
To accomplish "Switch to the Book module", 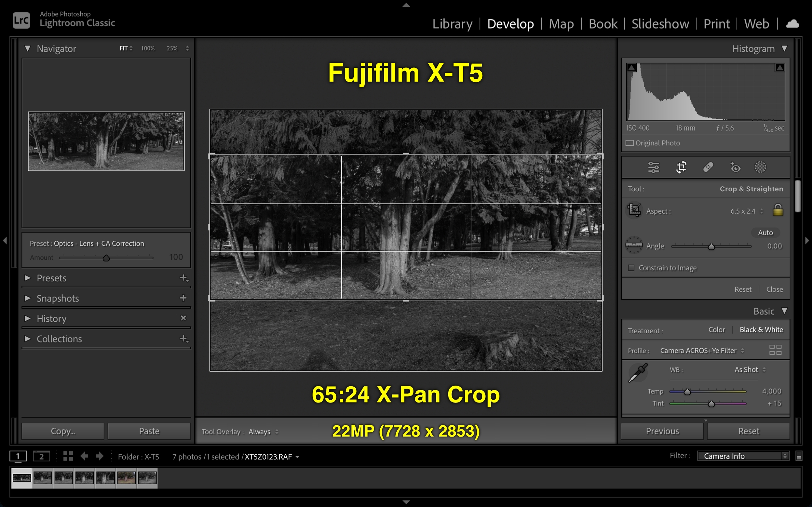I will tap(603, 24).
